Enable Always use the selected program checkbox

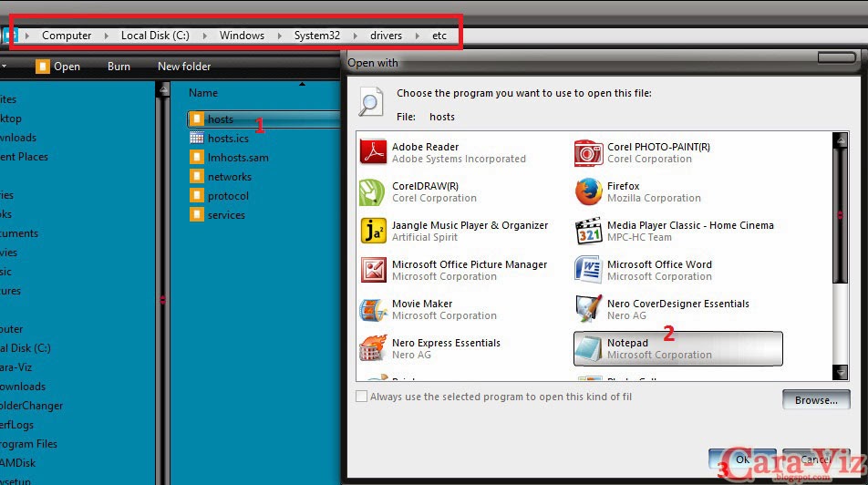[x=361, y=397]
